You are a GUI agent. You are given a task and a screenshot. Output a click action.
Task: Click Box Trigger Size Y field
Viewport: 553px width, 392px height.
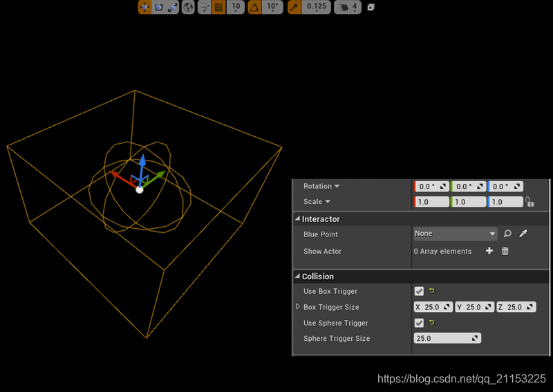point(474,307)
